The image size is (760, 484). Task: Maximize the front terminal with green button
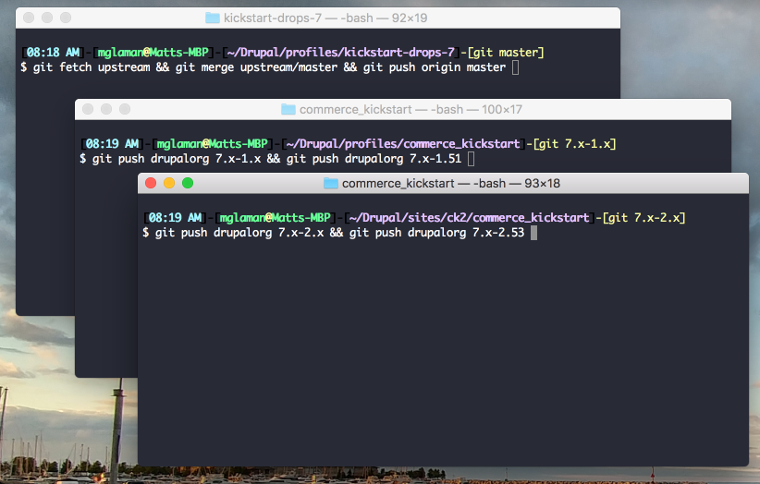(188, 183)
